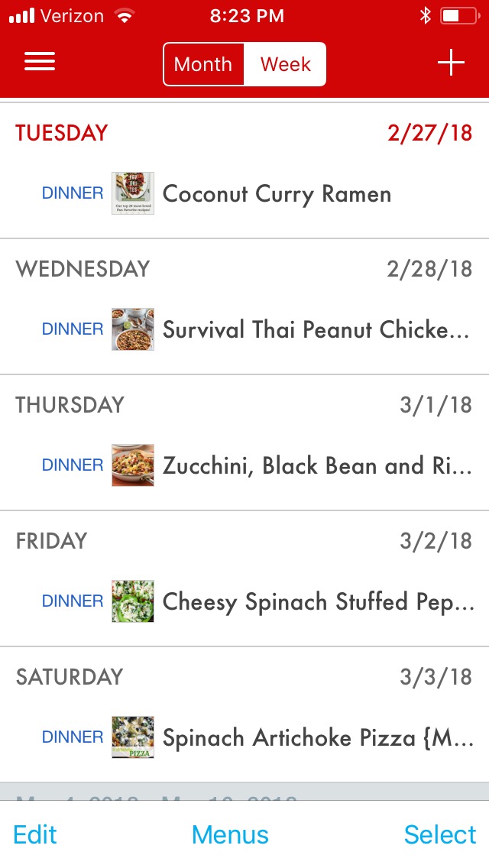Select Spinach Artichoke Pizza entry

tap(318, 738)
